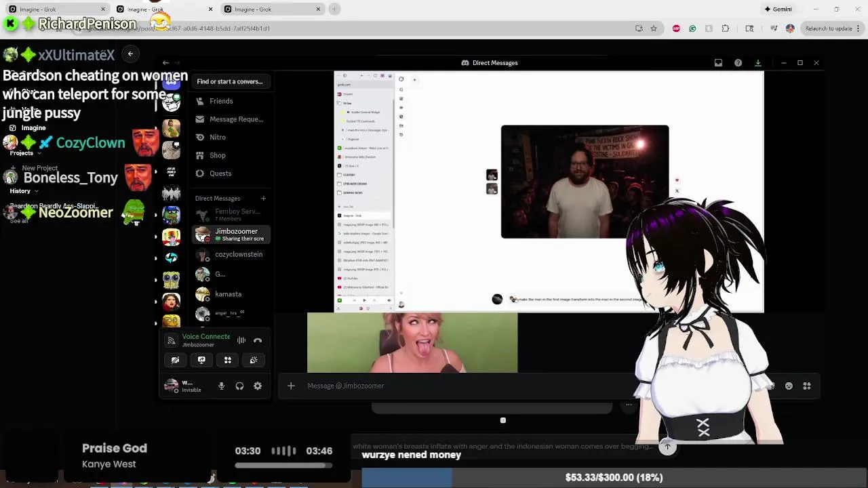Select the Pepe frog server icon
The width and height of the screenshot is (868, 488).
coord(171,216)
